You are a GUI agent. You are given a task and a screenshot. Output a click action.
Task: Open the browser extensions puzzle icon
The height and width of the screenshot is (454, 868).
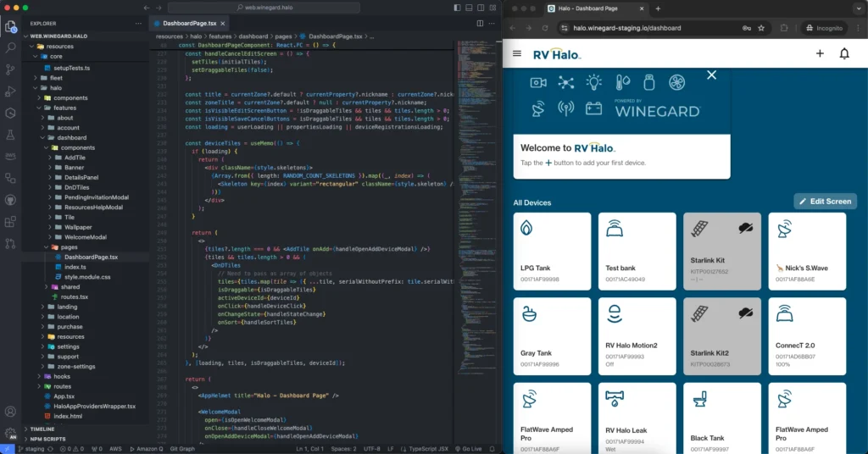click(x=784, y=28)
